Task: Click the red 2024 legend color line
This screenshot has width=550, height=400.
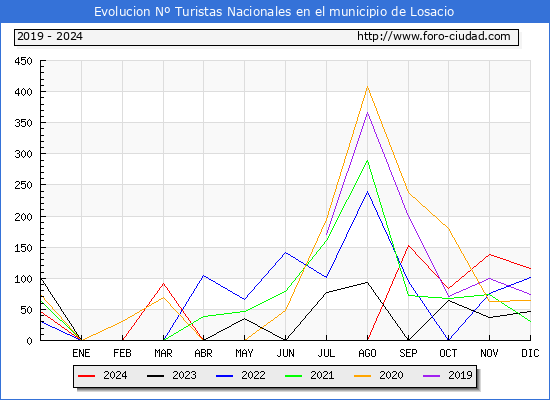Action: click(x=86, y=376)
